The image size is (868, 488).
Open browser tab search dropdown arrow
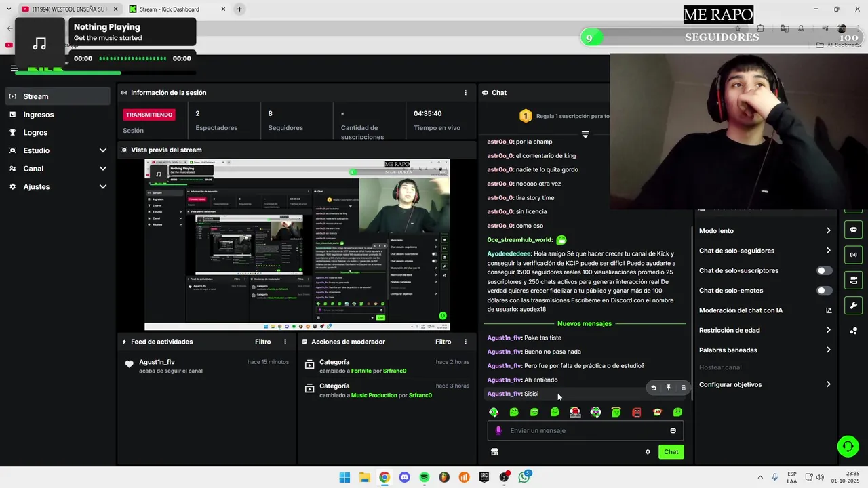tap(9, 9)
